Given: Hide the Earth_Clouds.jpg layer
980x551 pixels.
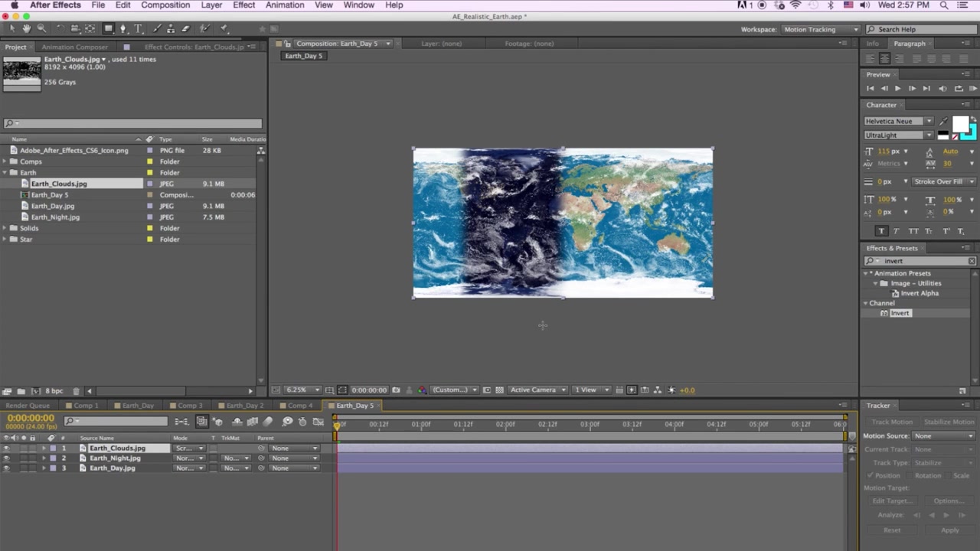Looking at the screenshot, I should [x=6, y=448].
